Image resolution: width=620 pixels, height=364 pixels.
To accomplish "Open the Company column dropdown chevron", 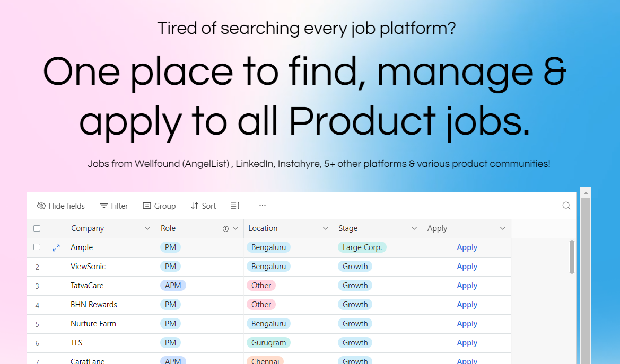I will point(147,228).
